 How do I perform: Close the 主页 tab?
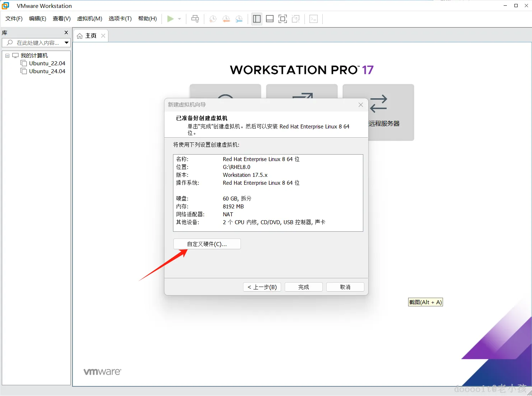click(103, 36)
